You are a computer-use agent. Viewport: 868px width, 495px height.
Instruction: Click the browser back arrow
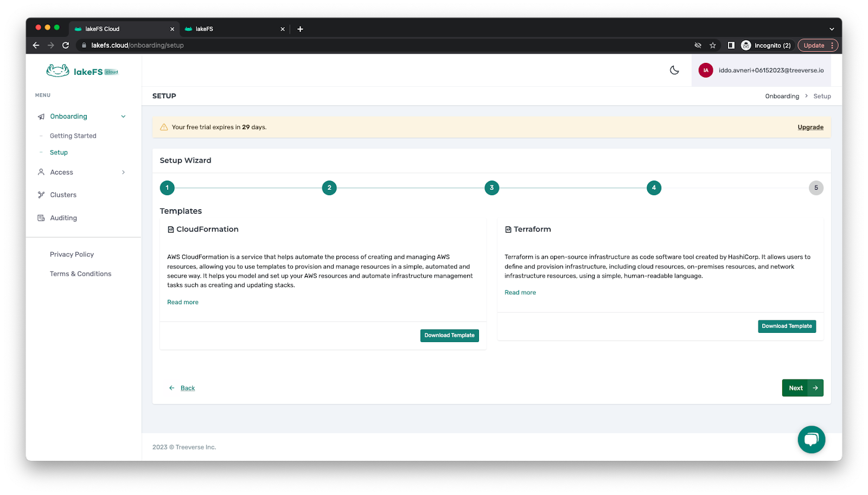click(36, 46)
